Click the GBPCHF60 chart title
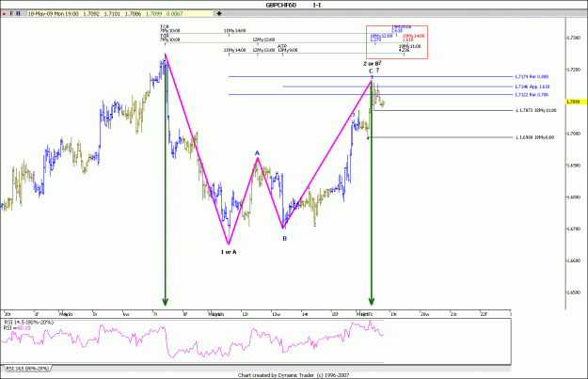Viewport: 588px width, 379px height. tap(281, 6)
